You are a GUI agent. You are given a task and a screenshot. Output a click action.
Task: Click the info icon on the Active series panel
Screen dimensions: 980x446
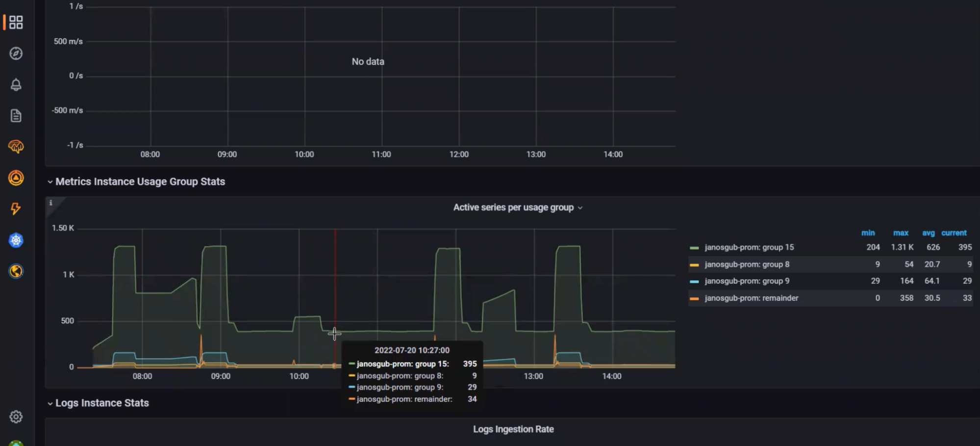coord(51,202)
